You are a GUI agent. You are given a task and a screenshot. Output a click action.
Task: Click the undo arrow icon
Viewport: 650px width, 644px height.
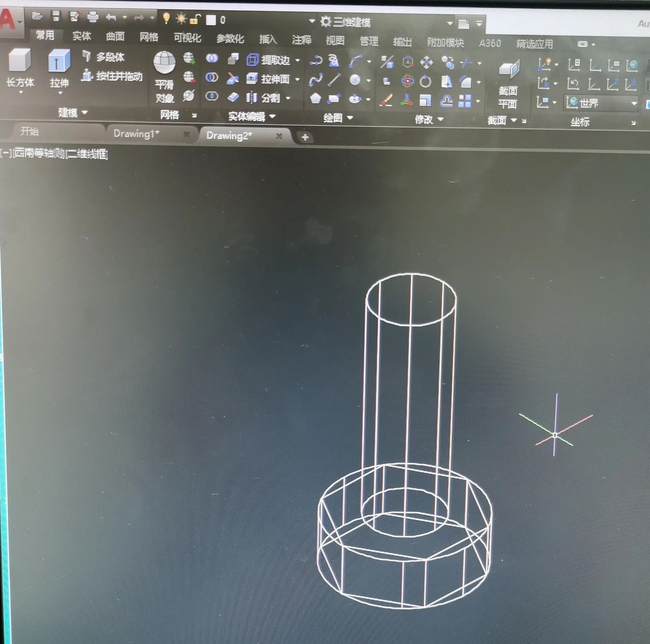point(111,17)
